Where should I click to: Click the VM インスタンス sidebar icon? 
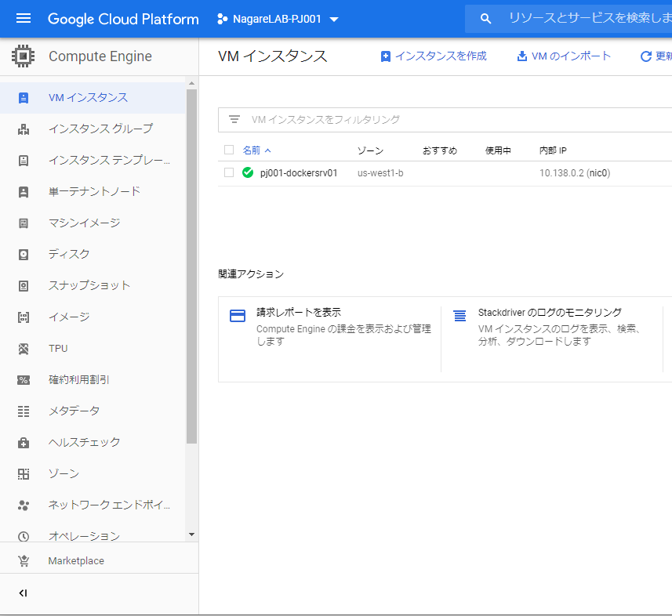[24, 98]
